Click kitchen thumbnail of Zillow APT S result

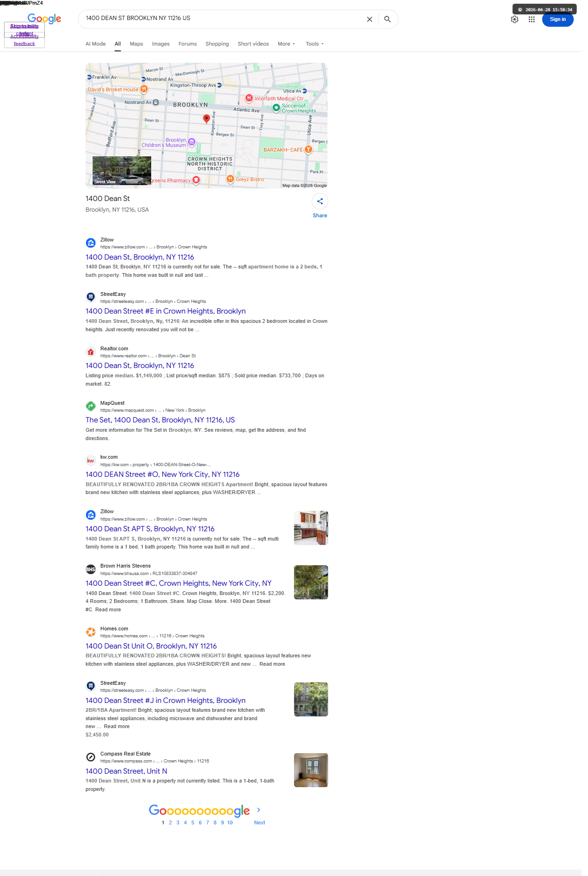tap(311, 528)
